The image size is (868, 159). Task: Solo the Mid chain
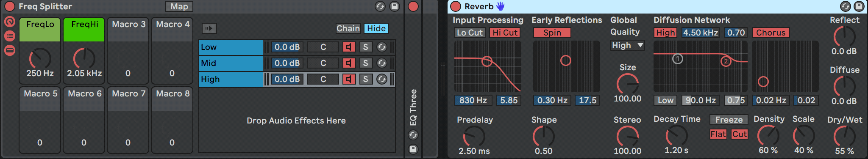[365, 63]
